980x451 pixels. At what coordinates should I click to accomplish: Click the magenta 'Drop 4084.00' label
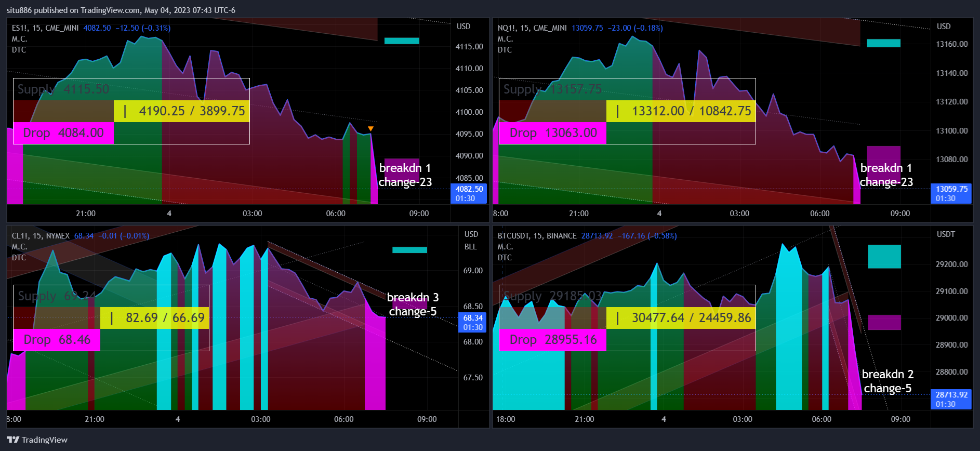tap(63, 133)
